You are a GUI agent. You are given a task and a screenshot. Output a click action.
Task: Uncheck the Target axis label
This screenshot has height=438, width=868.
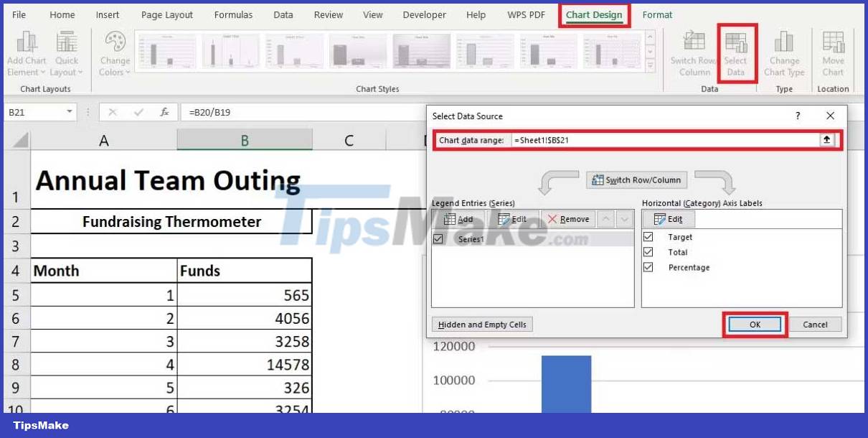(648, 237)
